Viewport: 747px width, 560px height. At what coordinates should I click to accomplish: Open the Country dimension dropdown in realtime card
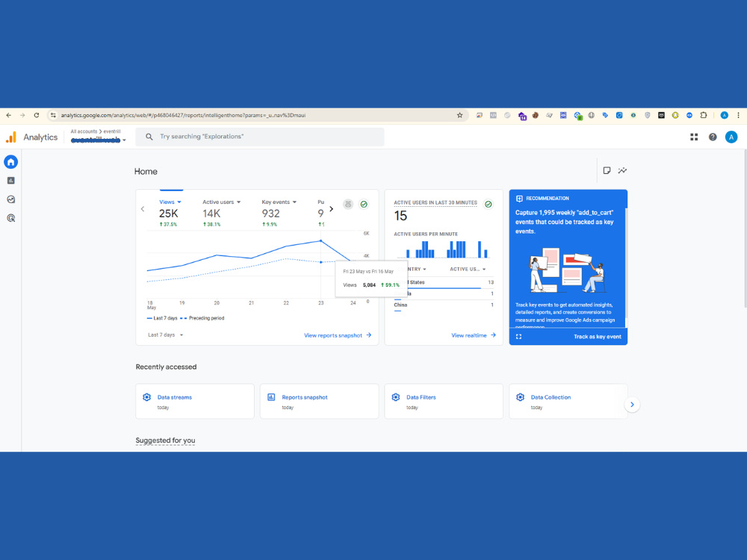[x=411, y=269]
